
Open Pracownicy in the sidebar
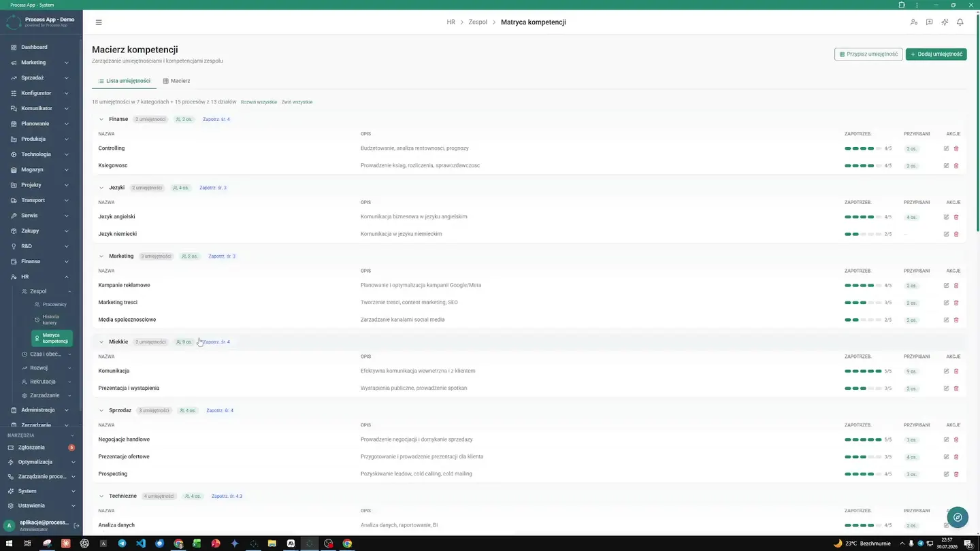point(53,305)
